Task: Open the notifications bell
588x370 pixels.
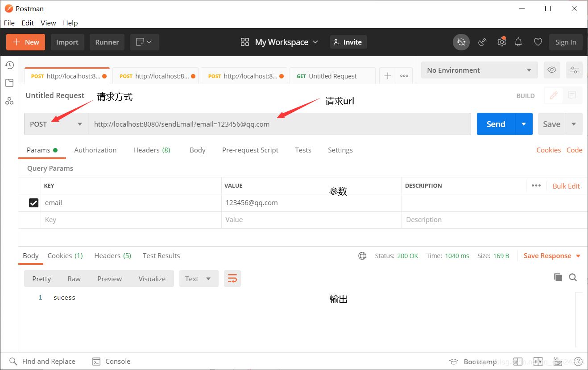Action: click(x=518, y=42)
